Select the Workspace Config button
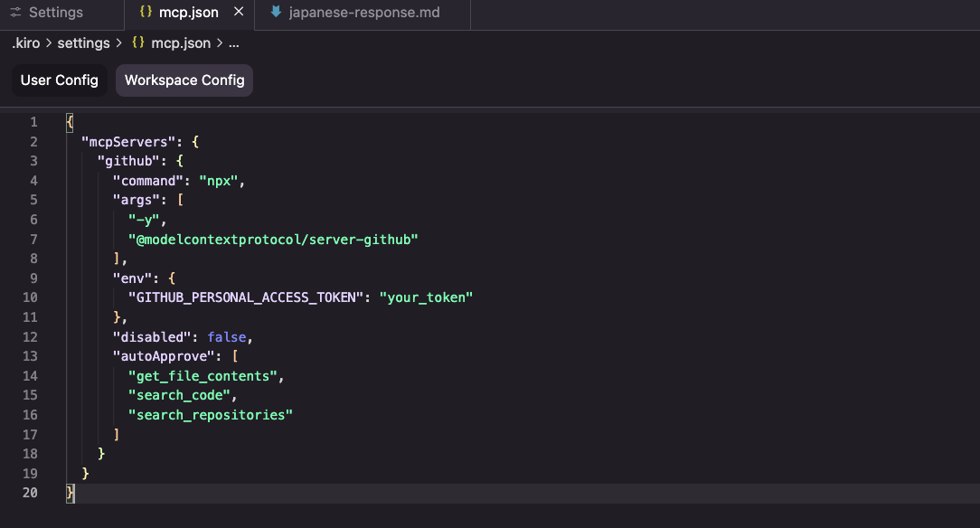 [184, 80]
